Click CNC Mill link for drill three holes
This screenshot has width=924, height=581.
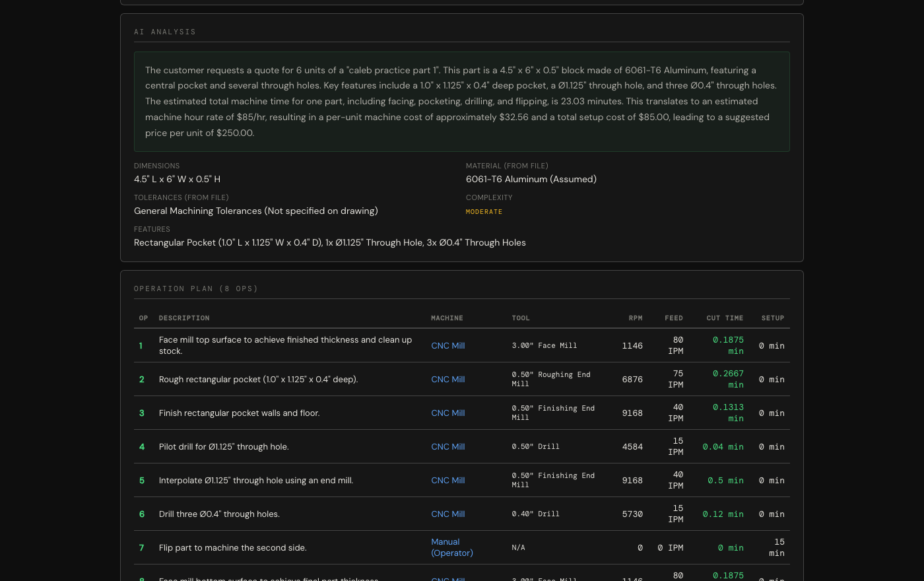point(447,514)
